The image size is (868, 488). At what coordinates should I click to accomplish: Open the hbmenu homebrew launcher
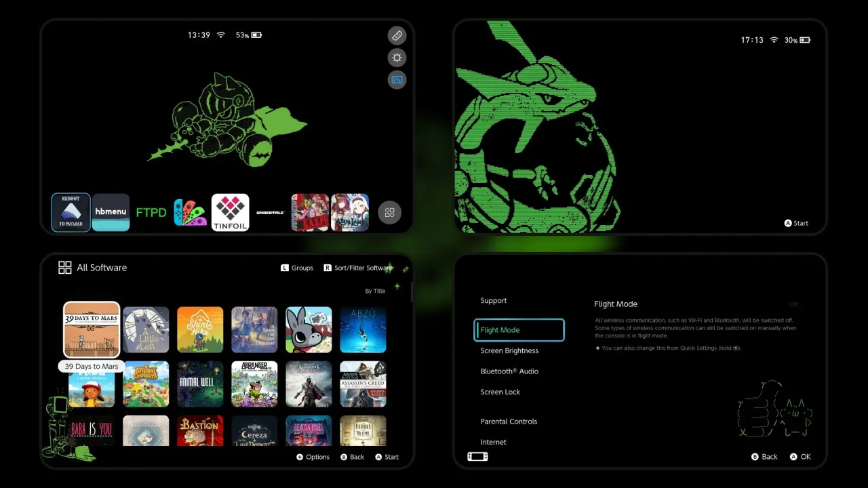111,213
